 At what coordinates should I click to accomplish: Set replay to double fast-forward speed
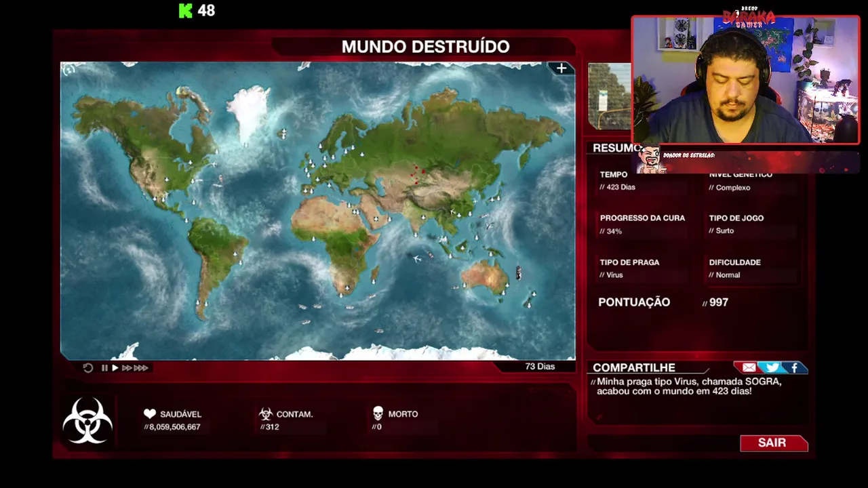pos(125,368)
